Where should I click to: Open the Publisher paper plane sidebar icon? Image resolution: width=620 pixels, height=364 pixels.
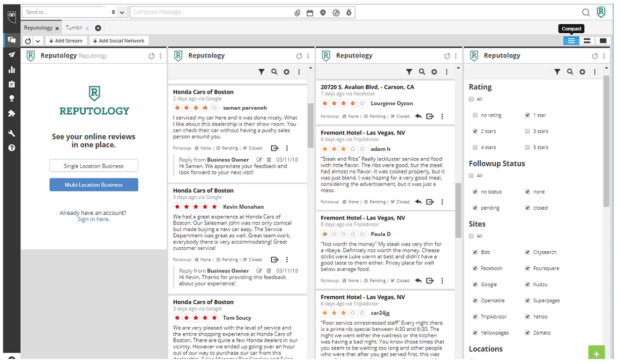[x=11, y=55]
